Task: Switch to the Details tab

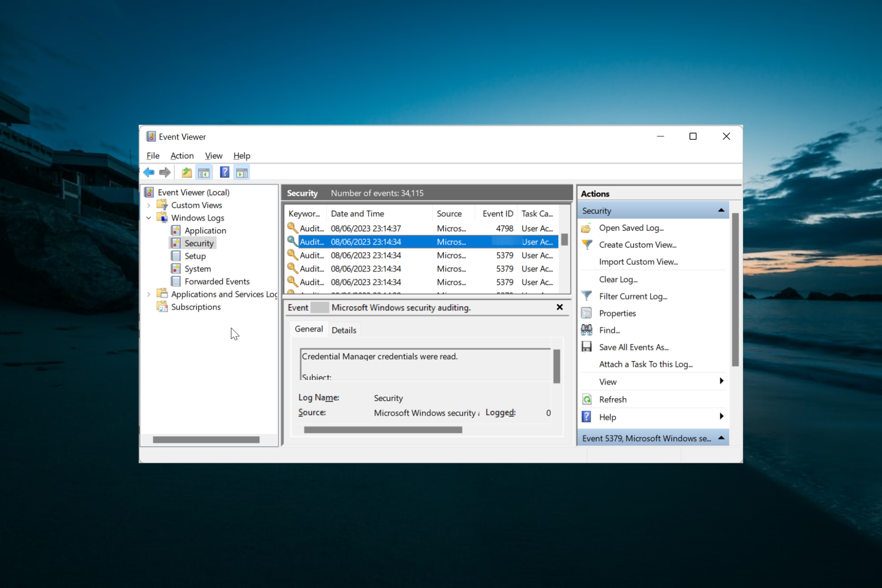Action: click(x=344, y=330)
